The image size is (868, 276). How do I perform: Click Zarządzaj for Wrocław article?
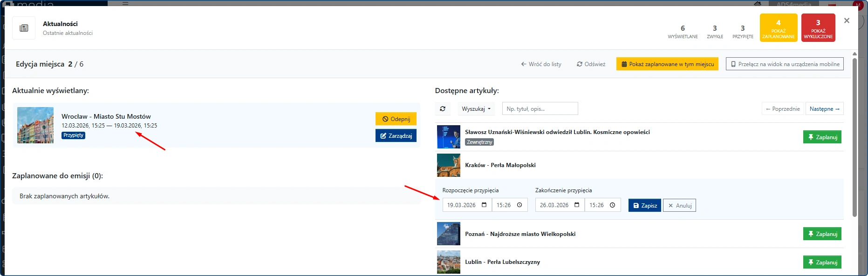(396, 136)
